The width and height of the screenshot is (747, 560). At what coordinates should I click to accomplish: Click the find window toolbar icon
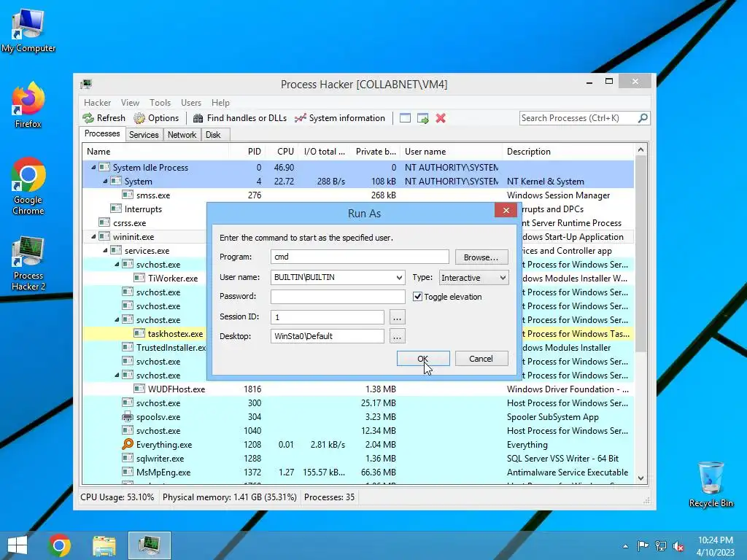pos(405,118)
